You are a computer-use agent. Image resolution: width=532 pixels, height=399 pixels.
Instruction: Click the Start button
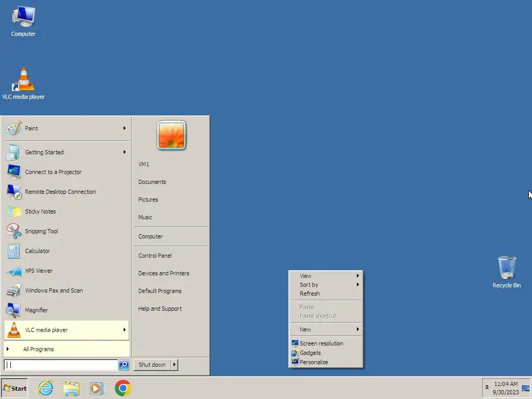(15, 389)
